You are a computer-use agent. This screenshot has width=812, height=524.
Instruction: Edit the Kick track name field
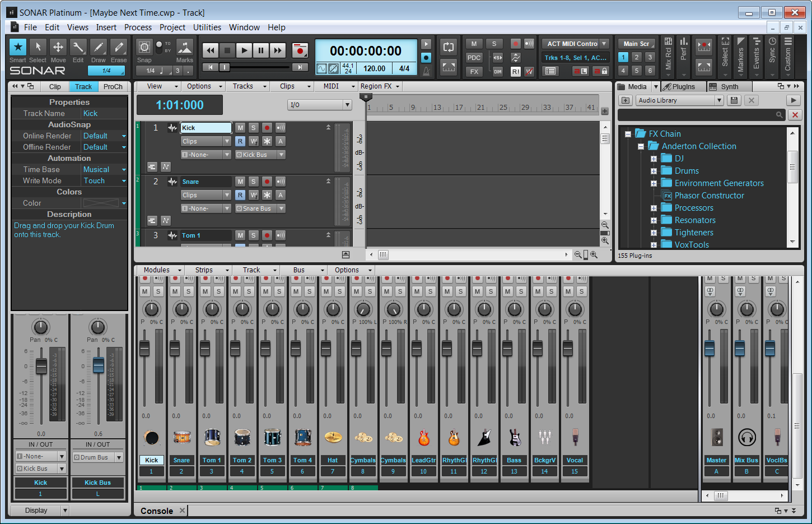[206, 128]
